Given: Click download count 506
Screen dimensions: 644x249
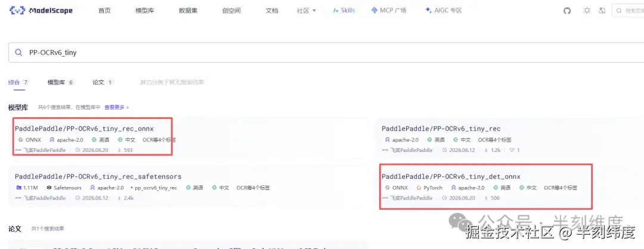Looking at the screenshot, I should (x=492, y=198).
